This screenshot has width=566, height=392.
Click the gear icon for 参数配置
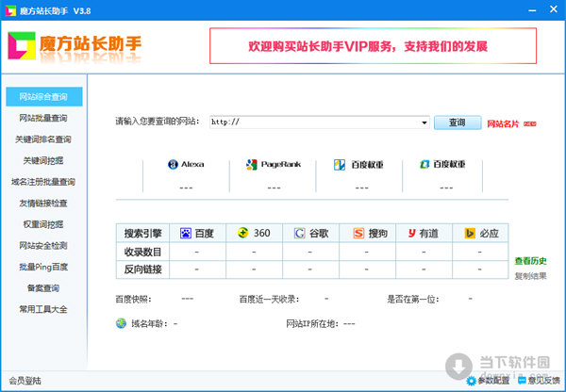click(471, 381)
